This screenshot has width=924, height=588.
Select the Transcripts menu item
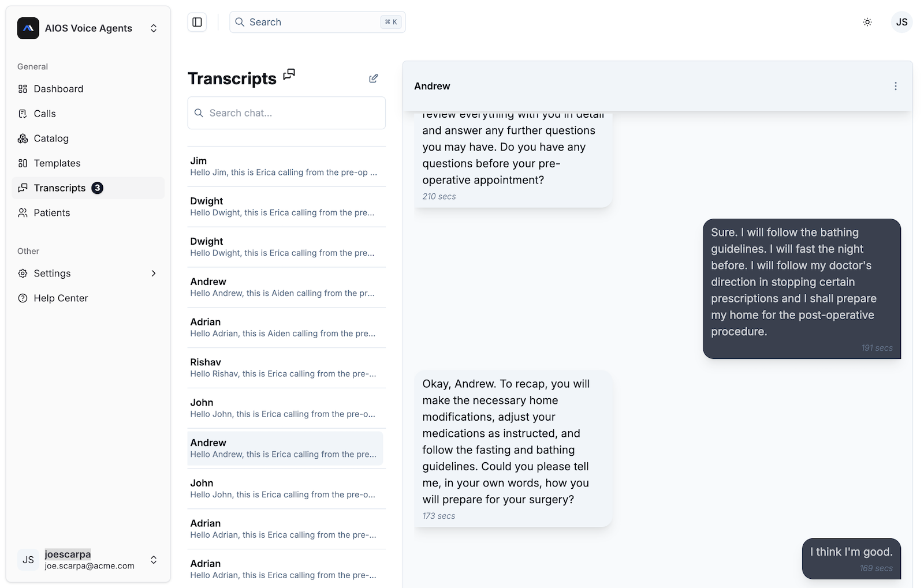click(59, 188)
